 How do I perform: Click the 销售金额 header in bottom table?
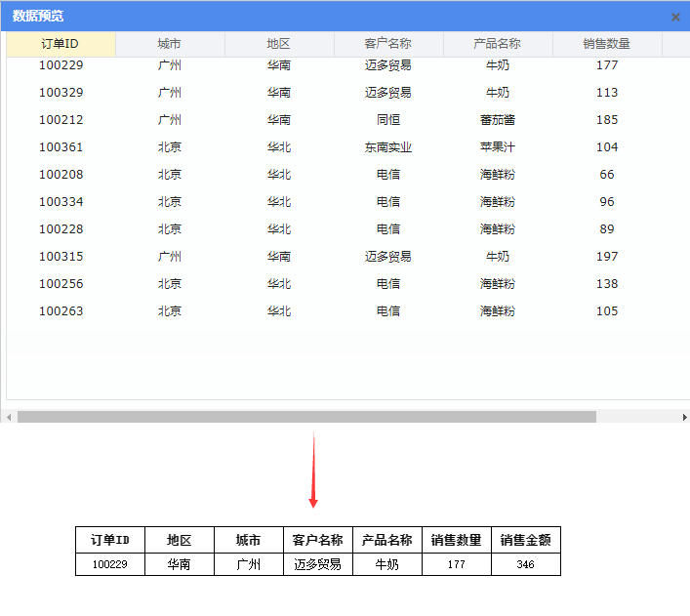[x=525, y=540]
